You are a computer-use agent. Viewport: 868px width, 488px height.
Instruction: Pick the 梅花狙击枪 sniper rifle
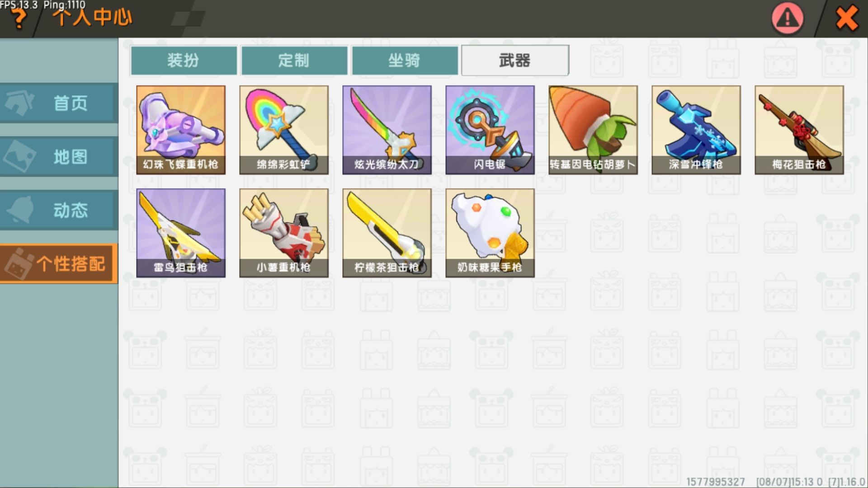pos(799,130)
